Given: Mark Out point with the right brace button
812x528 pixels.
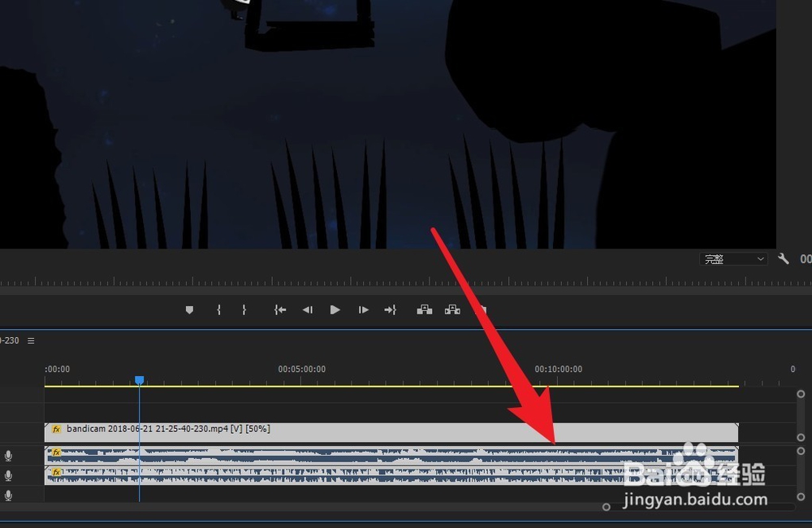Looking at the screenshot, I should [244, 309].
